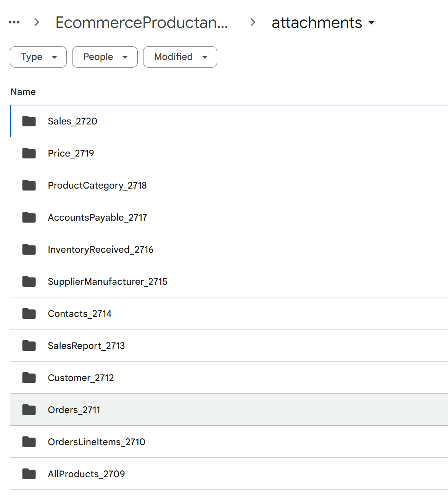The width and height of the screenshot is (448, 499).
Task: Click the ProductCategory_2718 folder icon
Action: [29, 185]
